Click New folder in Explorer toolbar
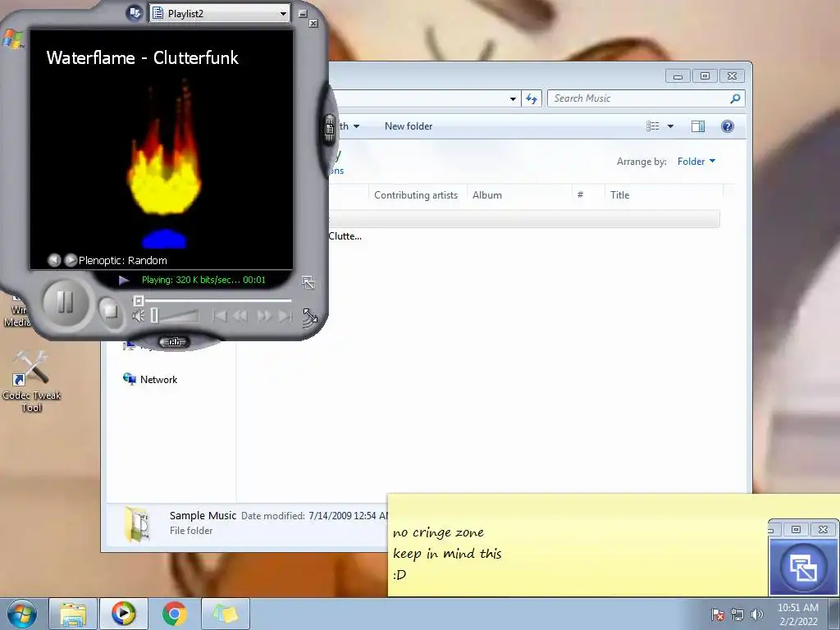This screenshot has height=630, width=840. (409, 126)
